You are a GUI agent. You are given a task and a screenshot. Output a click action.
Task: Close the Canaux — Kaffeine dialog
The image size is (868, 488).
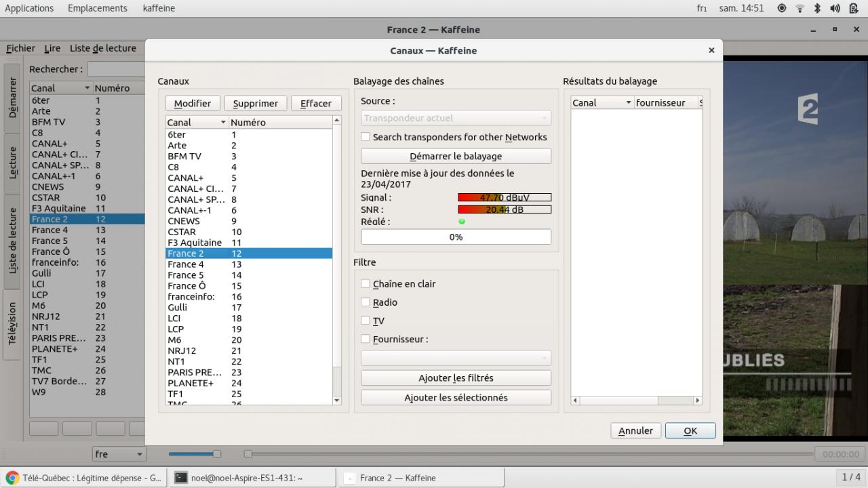pyautogui.click(x=711, y=50)
